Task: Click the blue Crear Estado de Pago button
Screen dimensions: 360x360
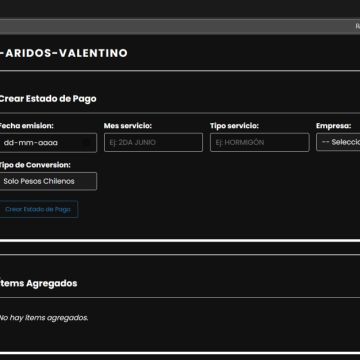Action: (38, 209)
